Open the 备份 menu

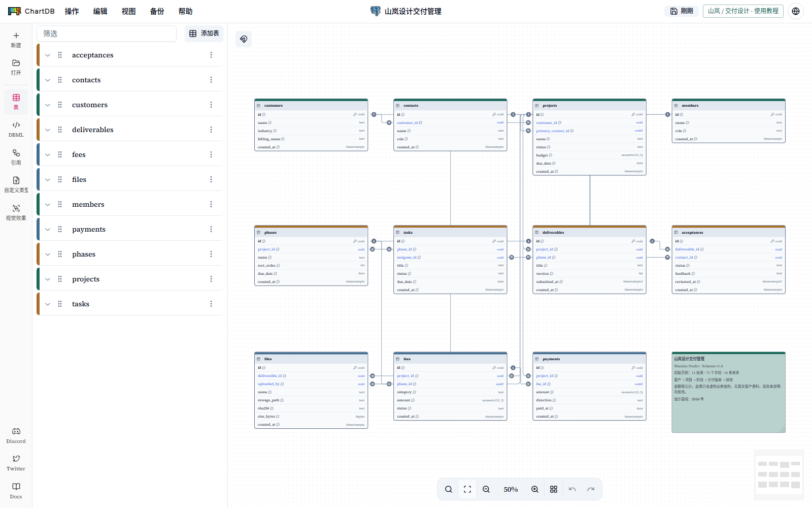157,11
